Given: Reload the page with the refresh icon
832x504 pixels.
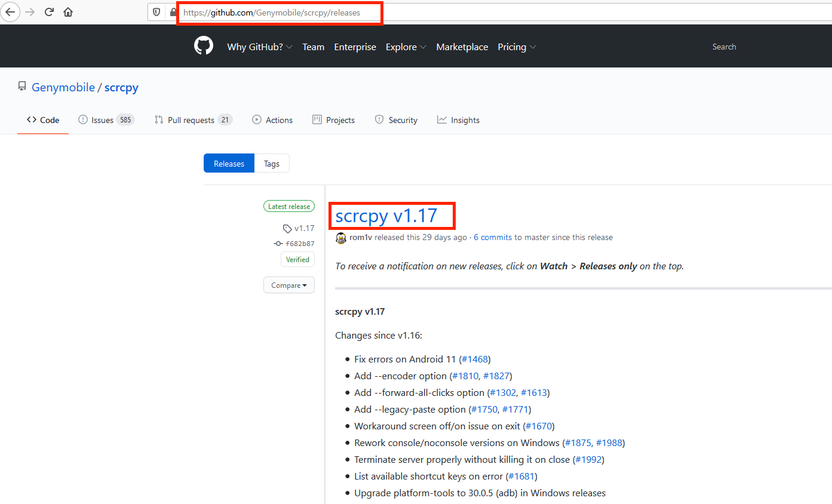Looking at the screenshot, I should [x=49, y=12].
